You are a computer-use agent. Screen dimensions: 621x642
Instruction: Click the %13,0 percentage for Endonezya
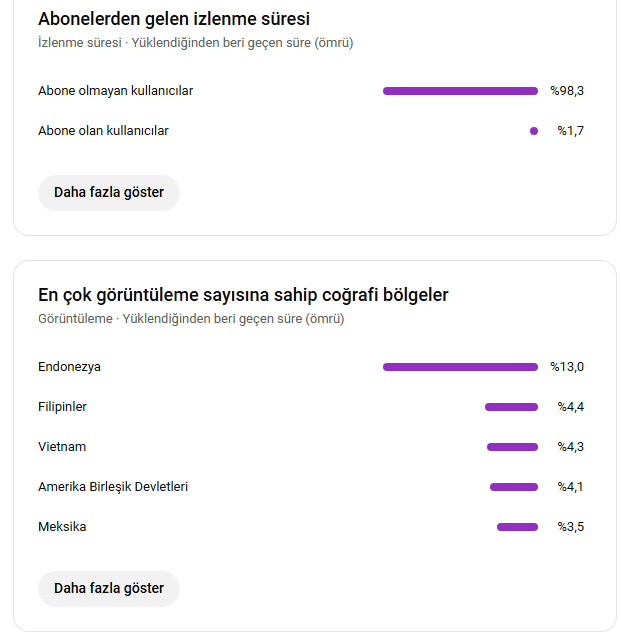(x=567, y=367)
